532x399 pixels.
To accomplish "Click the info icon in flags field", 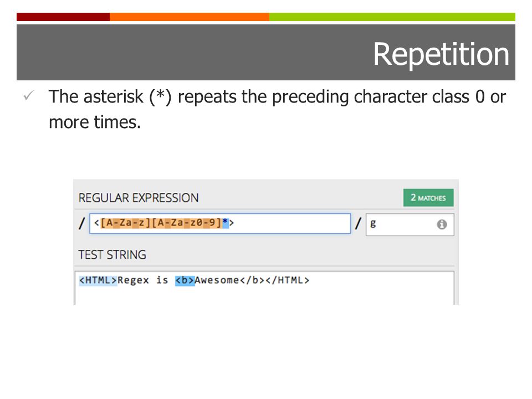I will (x=442, y=224).
